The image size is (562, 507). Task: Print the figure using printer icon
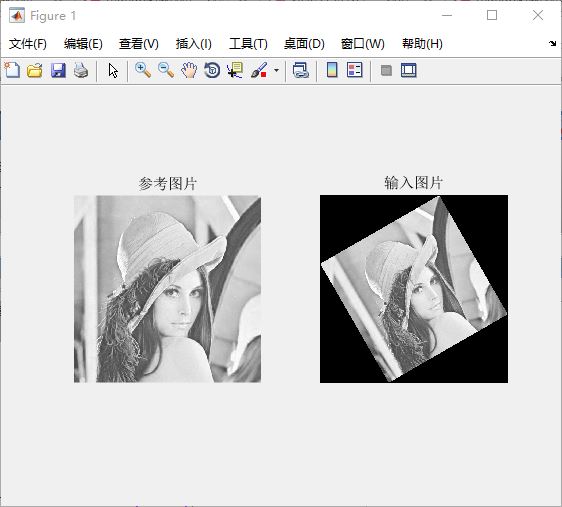coord(81,70)
